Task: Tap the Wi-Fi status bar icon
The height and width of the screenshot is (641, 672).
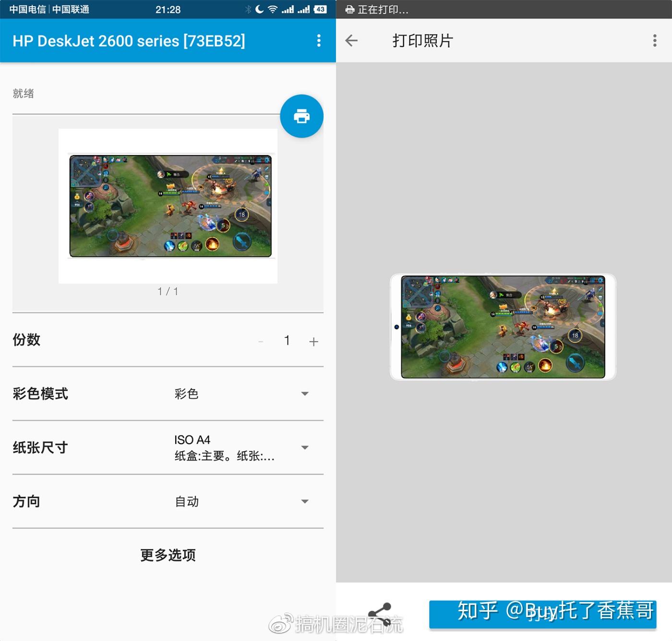Action: [x=273, y=9]
